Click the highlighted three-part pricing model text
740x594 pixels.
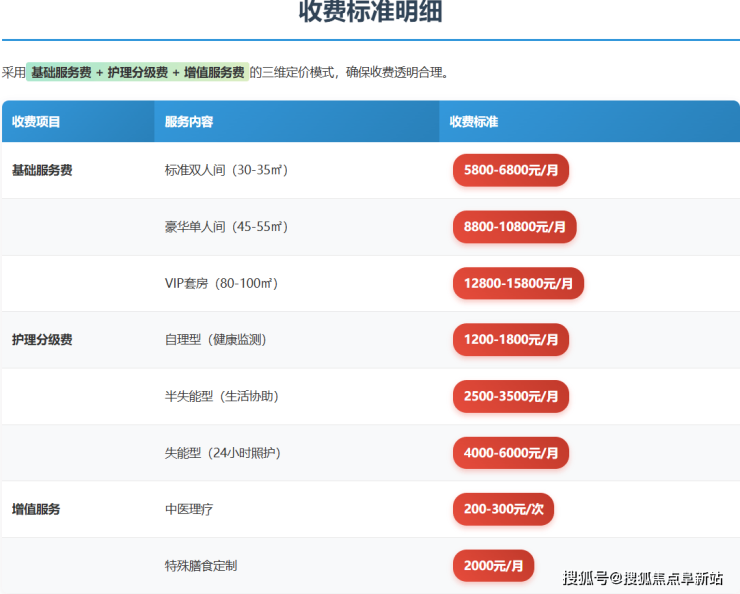click(x=137, y=72)
